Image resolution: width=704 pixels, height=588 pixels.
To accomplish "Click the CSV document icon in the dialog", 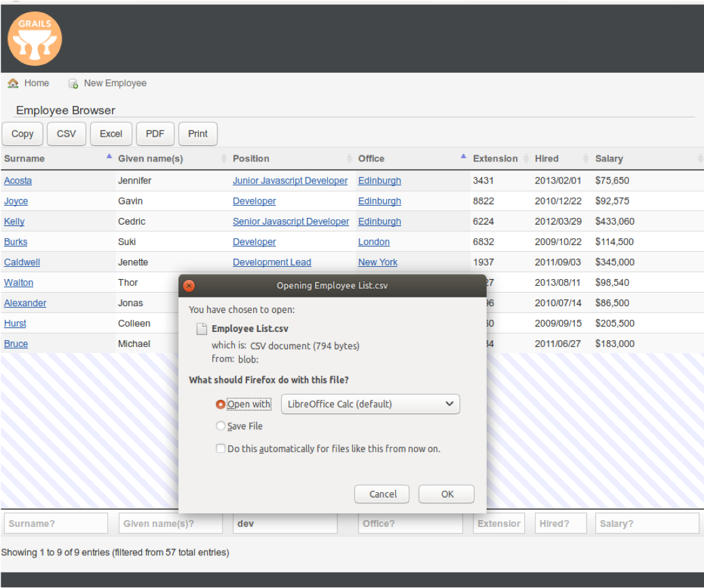I will (202, 329).
